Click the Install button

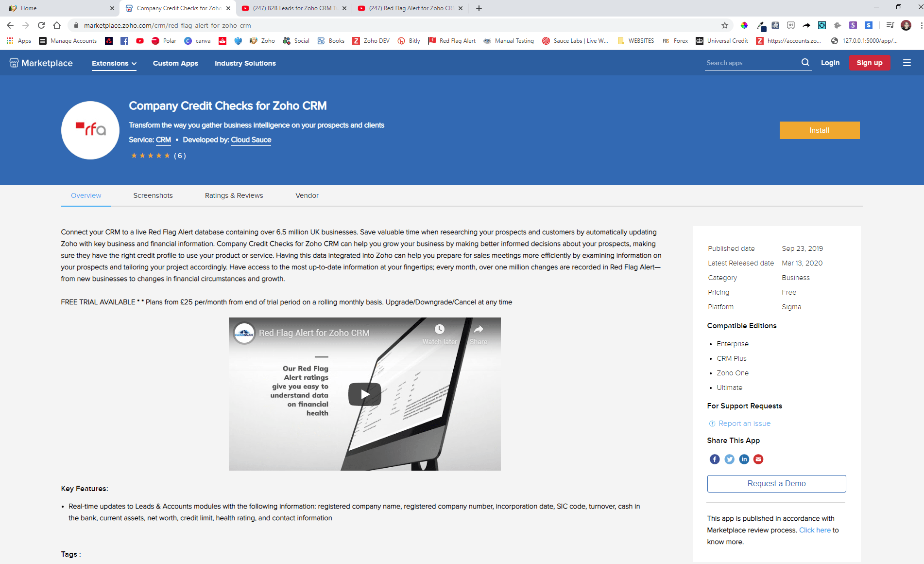[x=819, y=130]
